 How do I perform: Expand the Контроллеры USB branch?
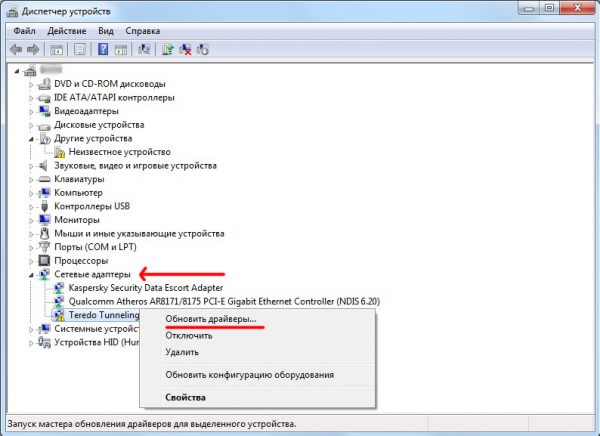[x=31, y=206]
